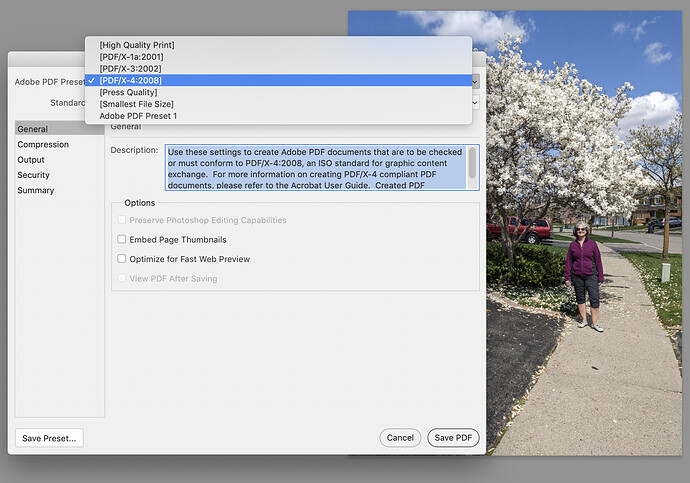Click the Save Preset... button

[x=49, y=438]
